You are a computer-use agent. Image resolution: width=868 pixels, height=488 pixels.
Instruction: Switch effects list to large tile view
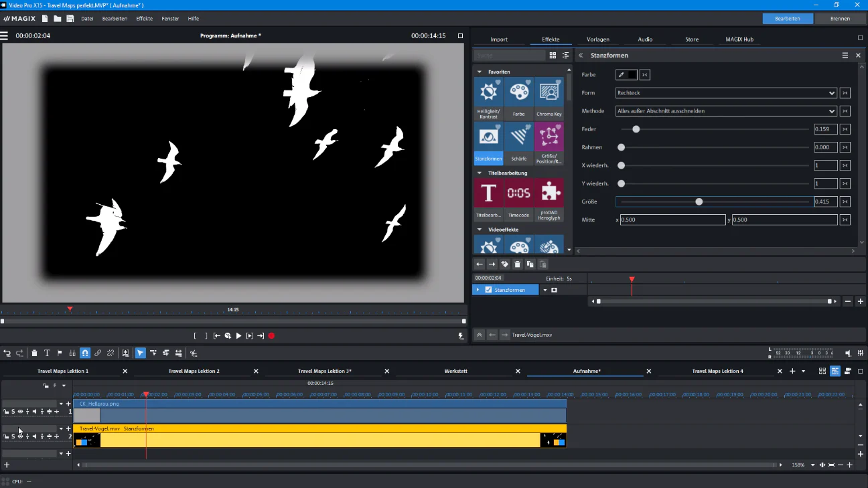pyautogui.click(x=553, y=56)
